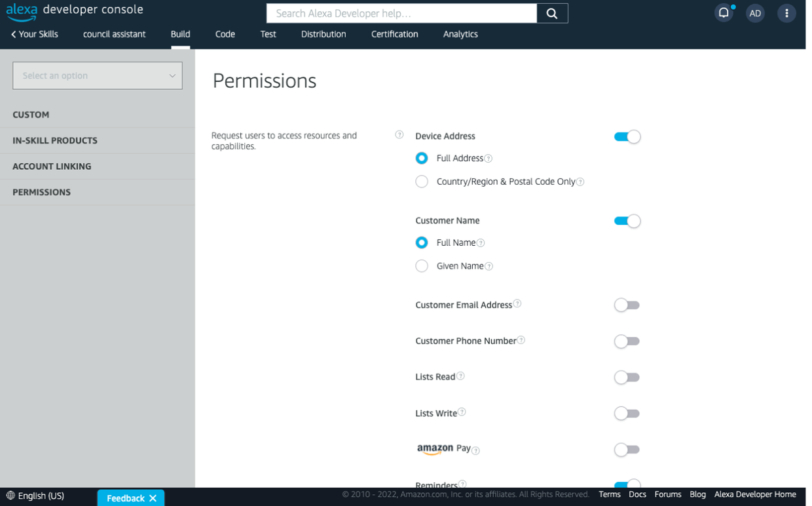
Task: Open the Docs footer link
Action: pyautogui.click(x=637, y=495)
